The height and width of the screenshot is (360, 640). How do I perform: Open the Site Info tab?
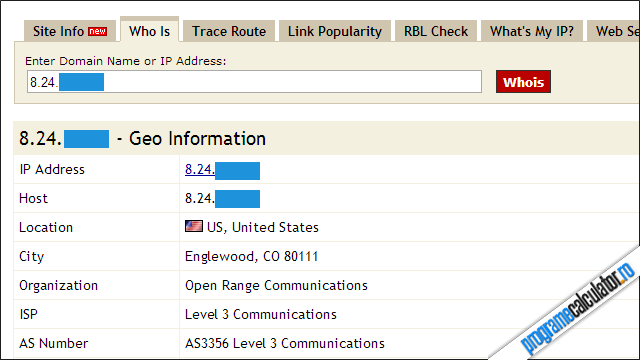pyautogui.click(x=70, y=31)
